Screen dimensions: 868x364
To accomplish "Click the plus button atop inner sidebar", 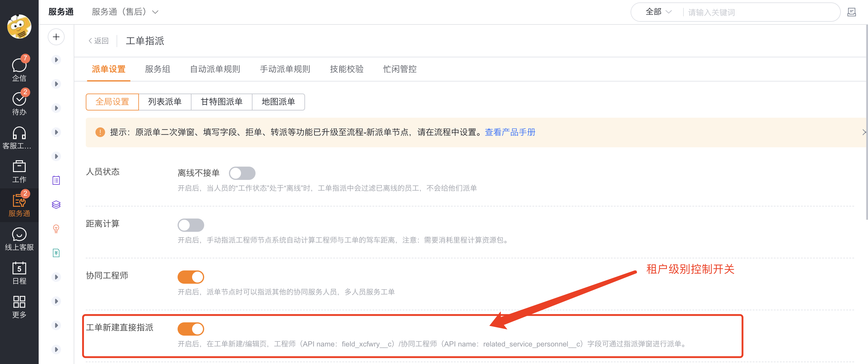I will point(56,37).
